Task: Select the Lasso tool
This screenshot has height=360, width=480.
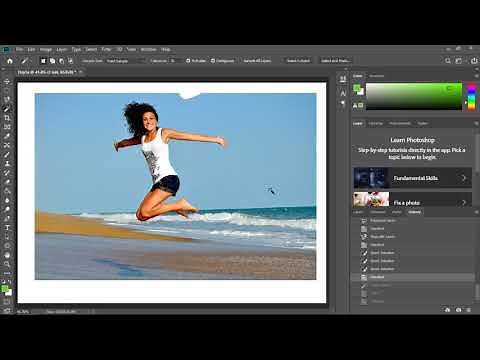Action: click(7, 99)
